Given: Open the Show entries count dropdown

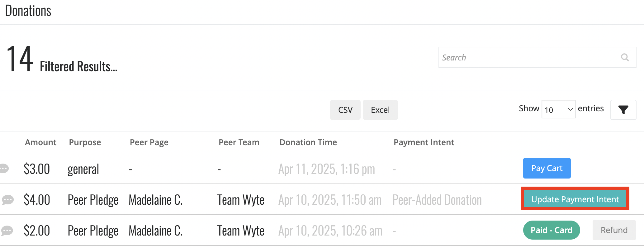Looking at the screenshot, I should [558, 109].
